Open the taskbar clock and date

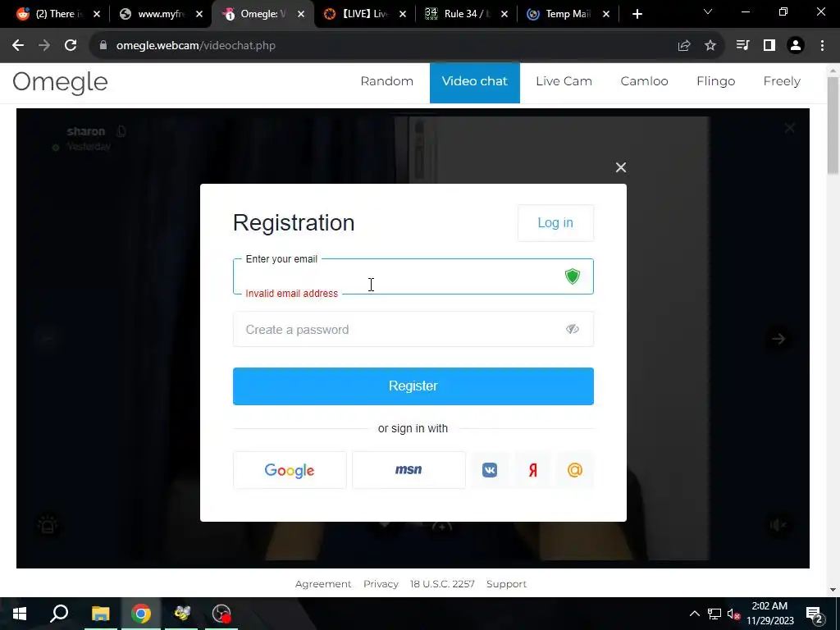[770, 614]
